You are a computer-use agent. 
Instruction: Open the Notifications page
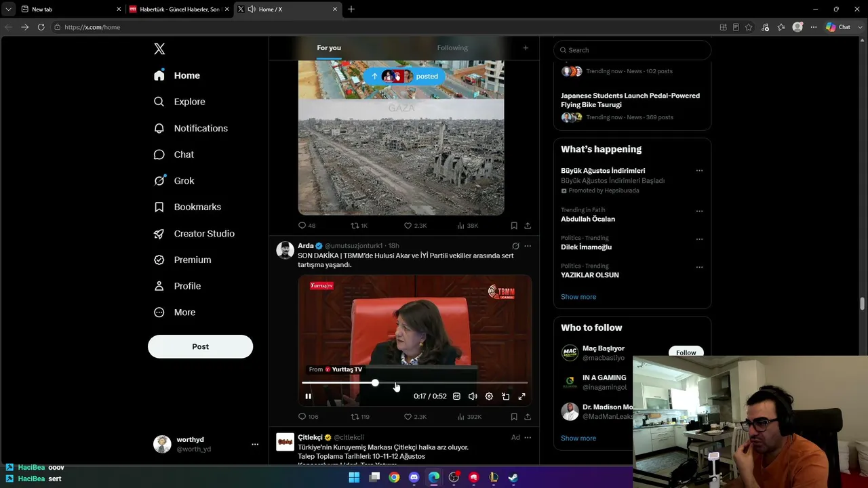pyautogui.click(x=191, y=128)
